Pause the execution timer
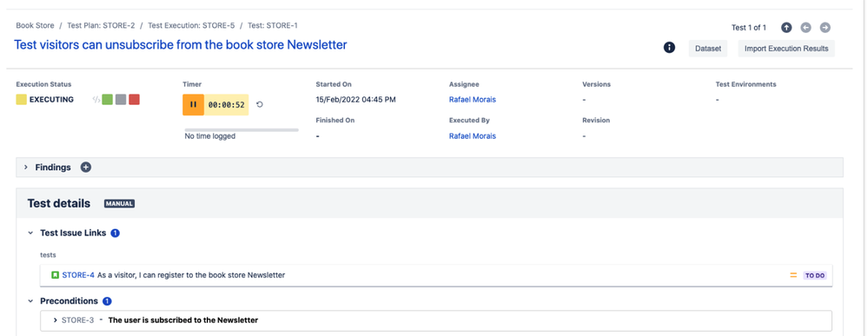The width and height of the screenshot is (868, 336). click(x=193, y=104)
